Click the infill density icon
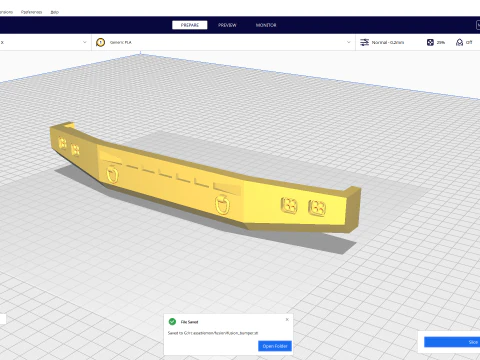The width and height of the screenshot is (480, 360). point(430,42)
